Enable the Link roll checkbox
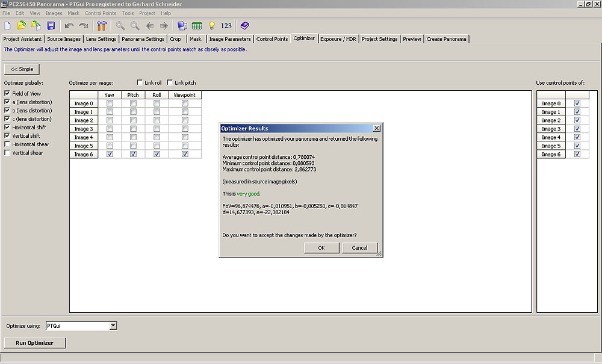This screenshot has height=364, width=602. [140, 83]
